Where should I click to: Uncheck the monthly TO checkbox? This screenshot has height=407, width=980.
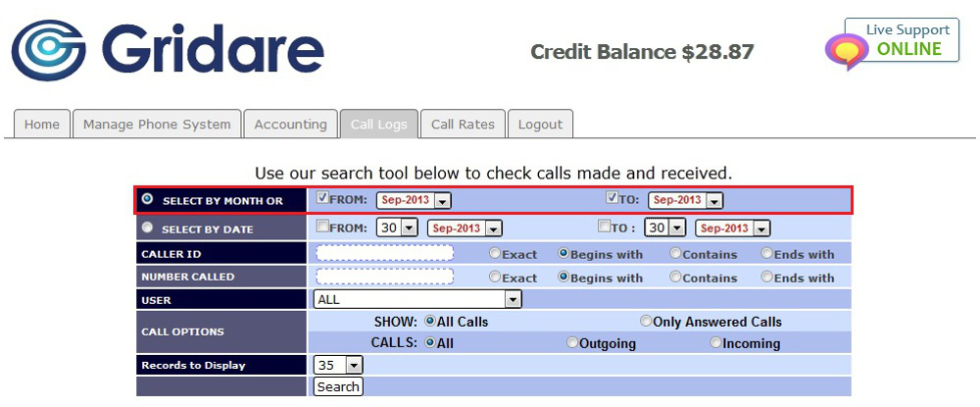[612, 198]
